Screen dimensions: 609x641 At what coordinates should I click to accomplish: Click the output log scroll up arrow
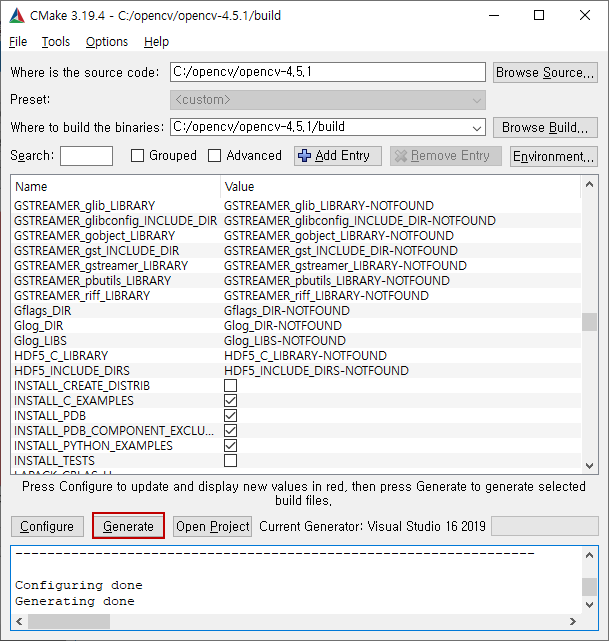[589, 555]
